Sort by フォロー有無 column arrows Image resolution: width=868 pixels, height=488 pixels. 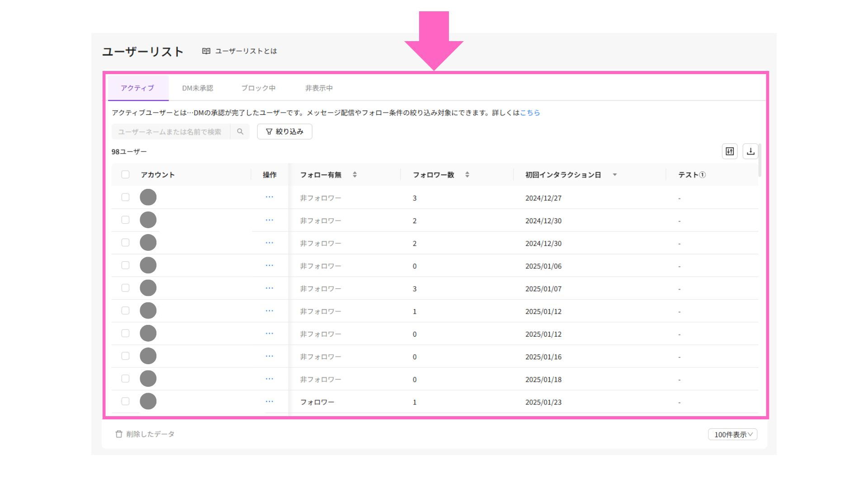355,174
